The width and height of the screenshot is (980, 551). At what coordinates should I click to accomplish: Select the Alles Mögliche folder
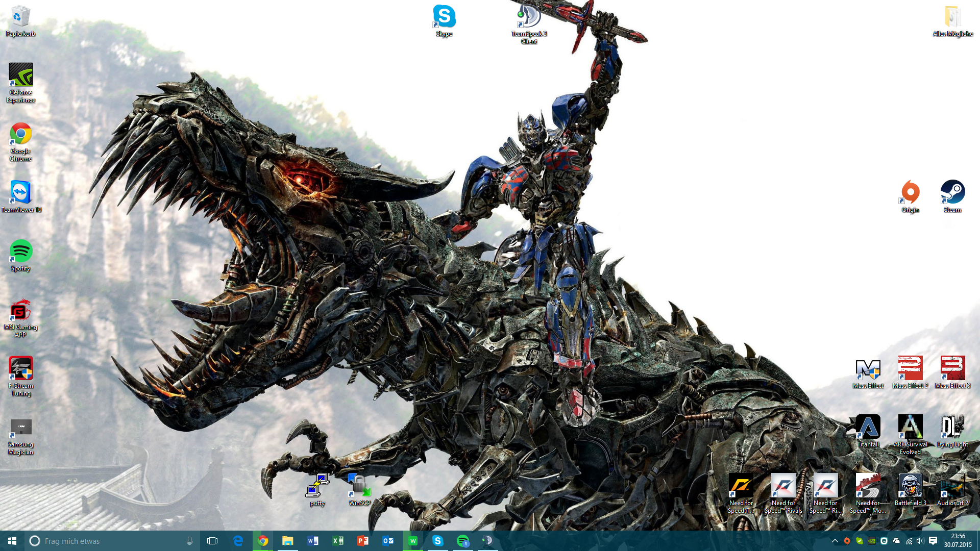coord(952,17)
